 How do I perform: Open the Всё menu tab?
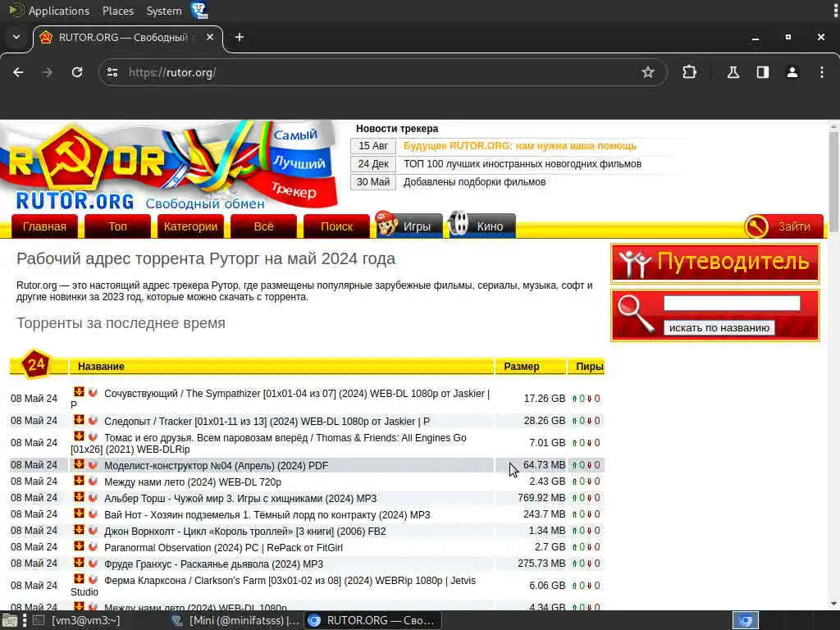tap(263, 226)
